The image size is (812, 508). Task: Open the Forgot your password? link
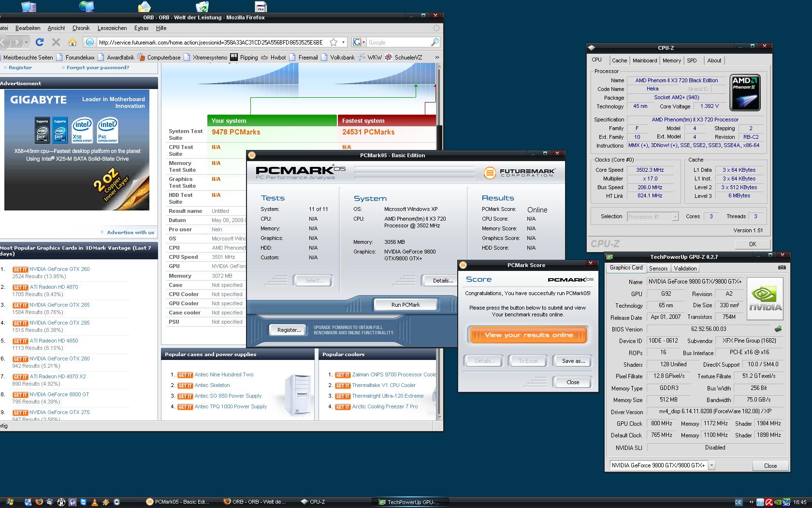(x=98, y=68)
